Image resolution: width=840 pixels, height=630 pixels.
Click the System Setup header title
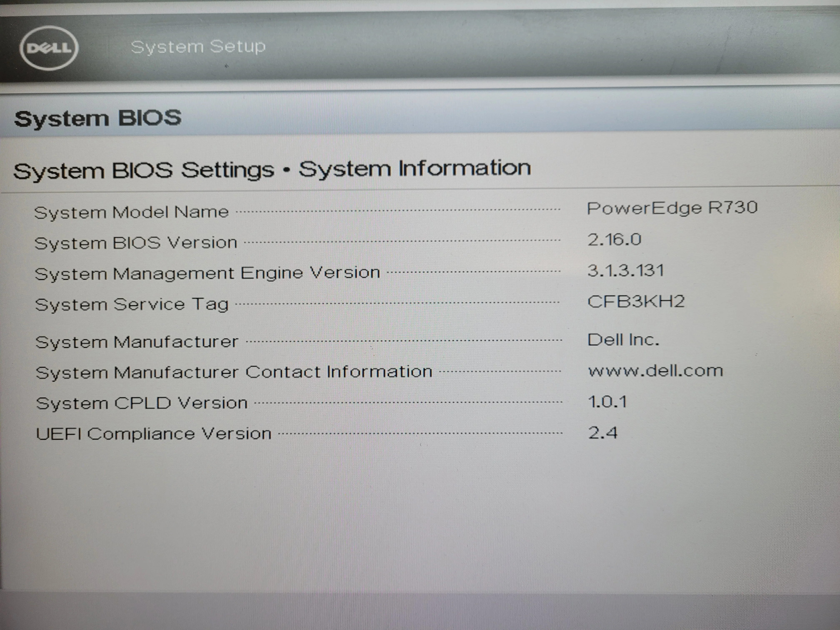pos(198,47)
